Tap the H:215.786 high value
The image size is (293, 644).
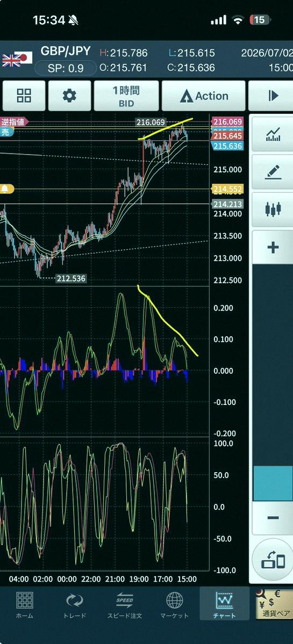pos(123,53)
